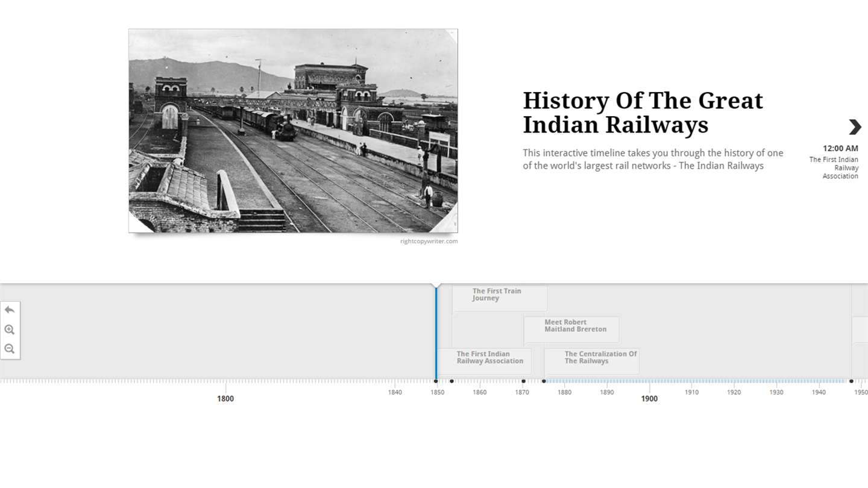
Task: Click the railway station photograph
Action: coord(293,131)
